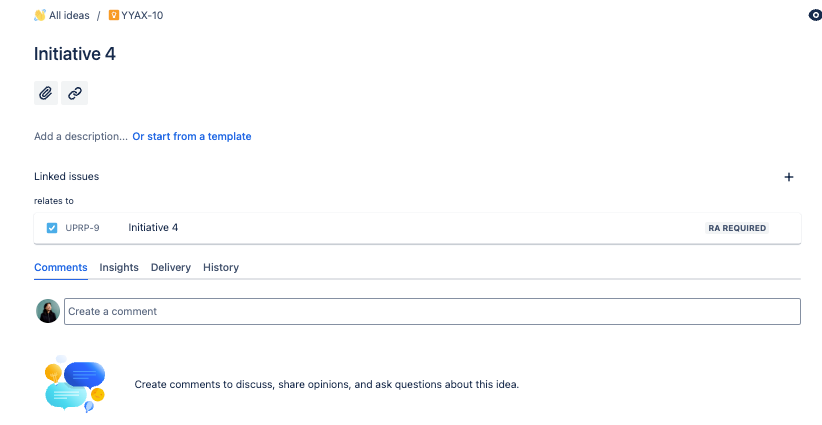The image size is (822, 425).
Task: Click the link icon button
Action: 75,93
